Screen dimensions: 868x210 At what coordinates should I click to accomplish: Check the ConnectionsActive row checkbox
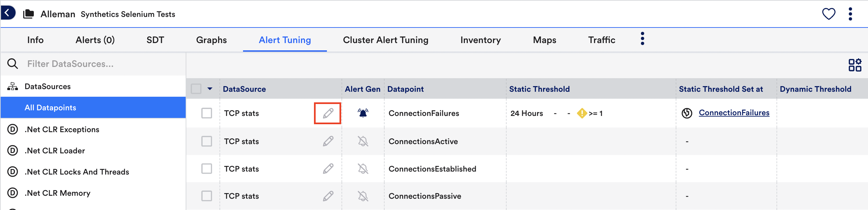[207, 141]
